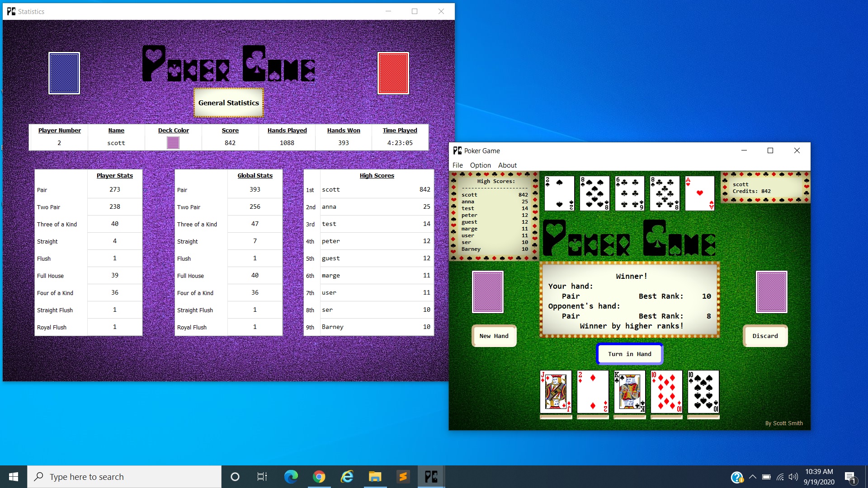Click the blue card back in Statistics window
The image size is (868, 488).
(x=64, y=73)
